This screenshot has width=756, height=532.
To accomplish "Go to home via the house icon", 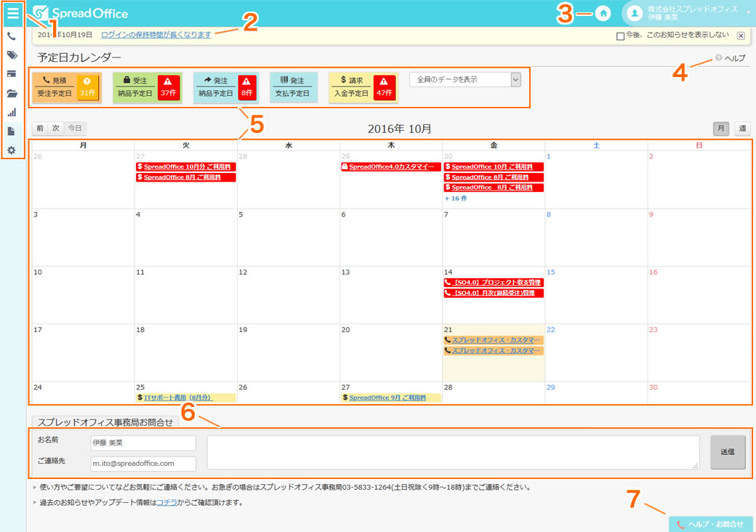I will (603, 14).
